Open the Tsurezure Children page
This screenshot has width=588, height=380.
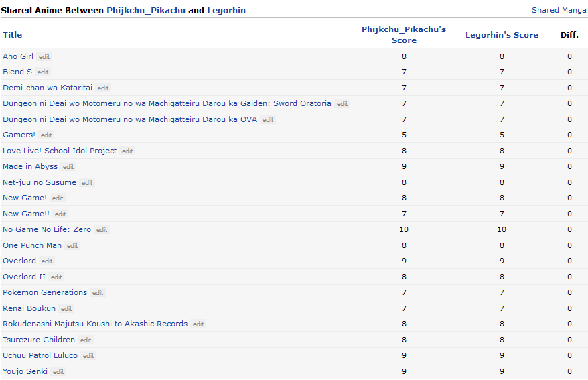click(39, 340)
